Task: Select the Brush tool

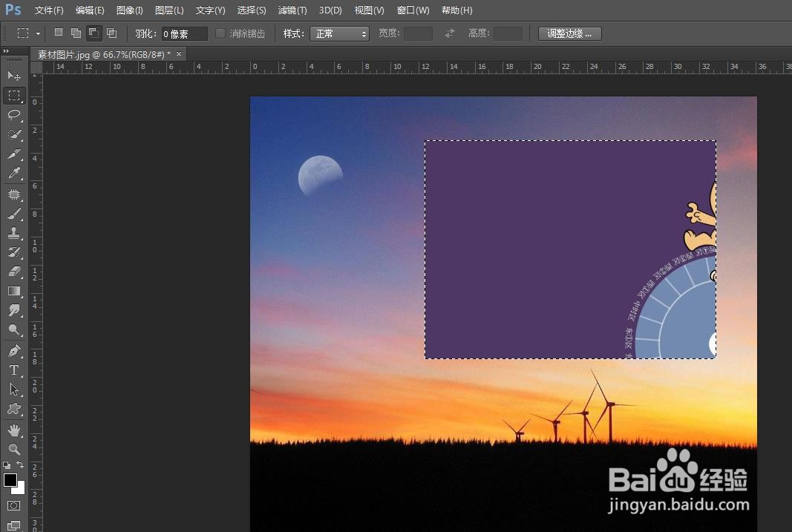Action: tap(14, 214)
